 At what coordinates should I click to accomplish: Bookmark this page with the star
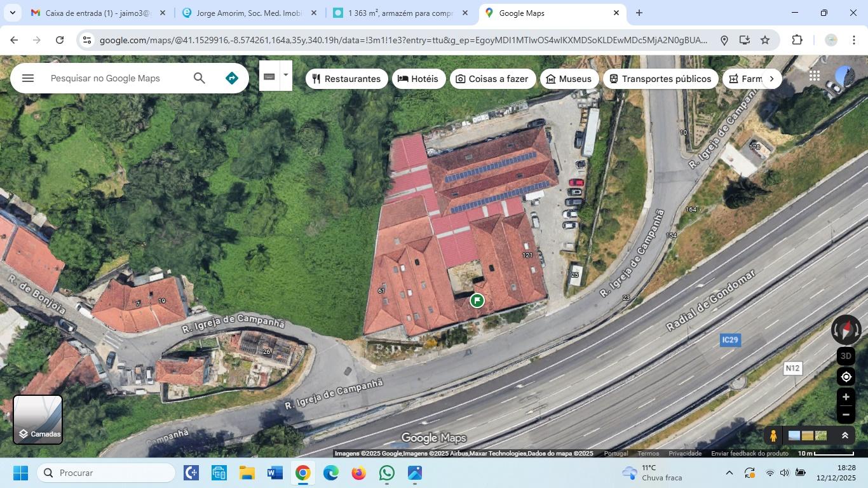click(765, 40)
